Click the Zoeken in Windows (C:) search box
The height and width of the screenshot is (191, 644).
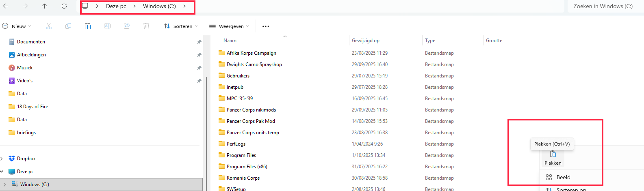tap(603, 6)
